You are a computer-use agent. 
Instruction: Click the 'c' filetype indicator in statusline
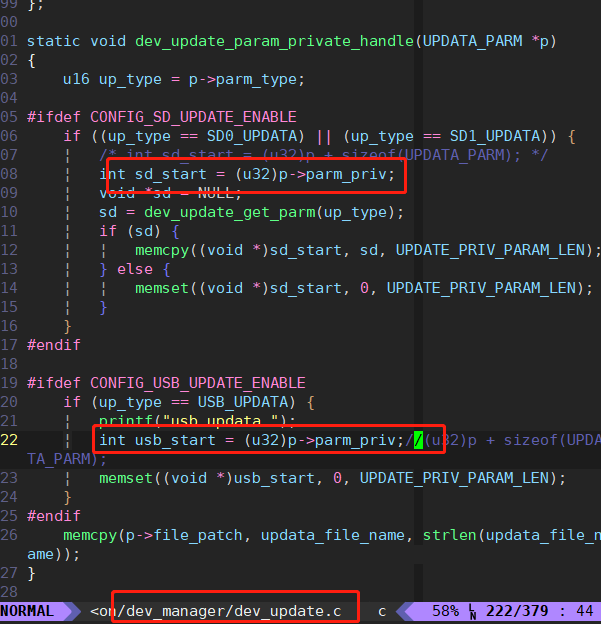click(x=382, y=611)
